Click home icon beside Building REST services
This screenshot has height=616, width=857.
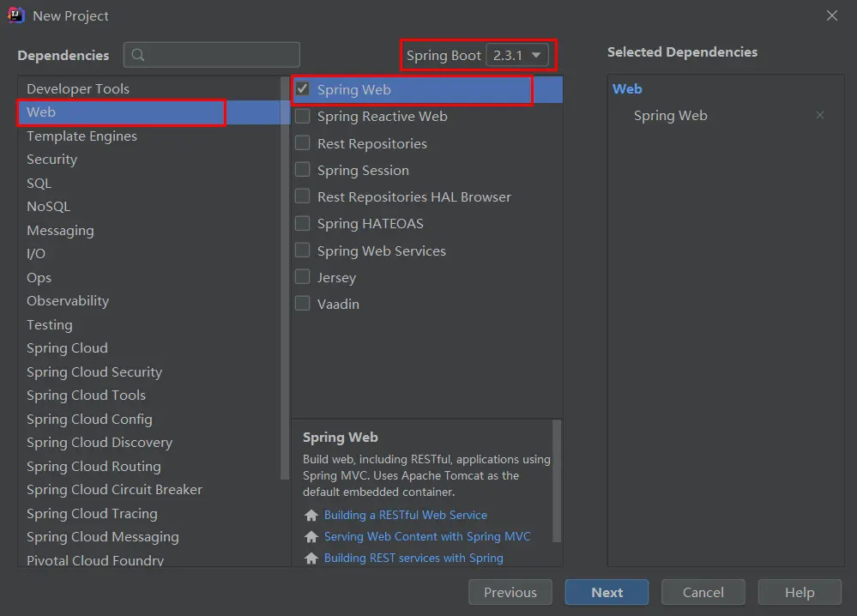pos(311,558)
